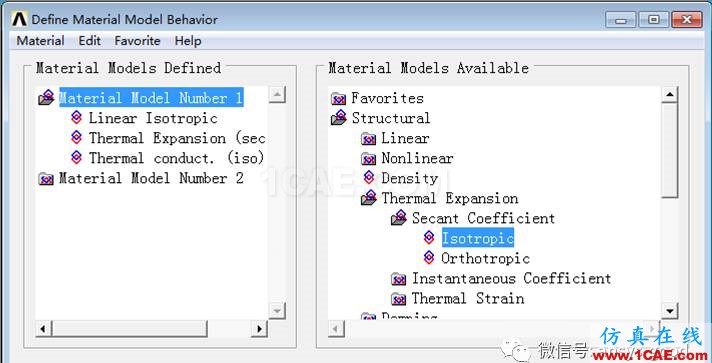Collapse the Structural folder
The height and width of the screenshot is (363, 712).
[339, 118]
